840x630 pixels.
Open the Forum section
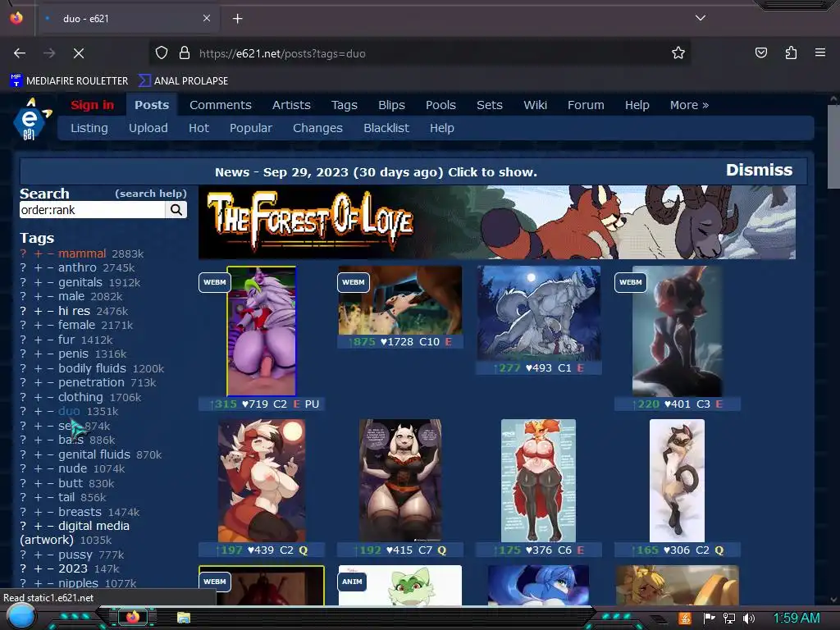point(586,105)
